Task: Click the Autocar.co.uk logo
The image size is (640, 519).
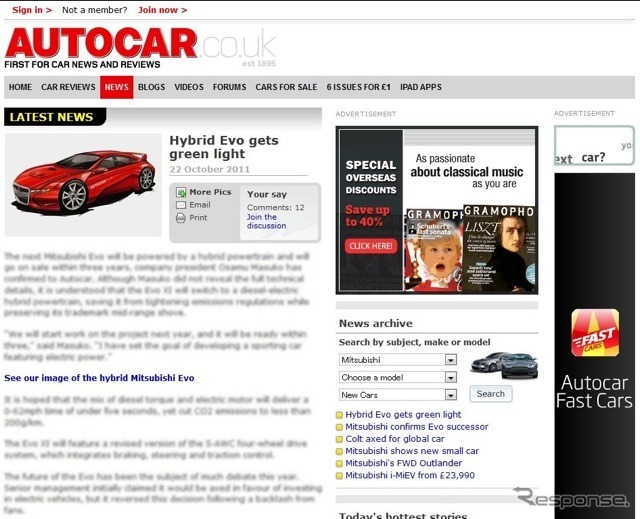Action: click(140, 48)
